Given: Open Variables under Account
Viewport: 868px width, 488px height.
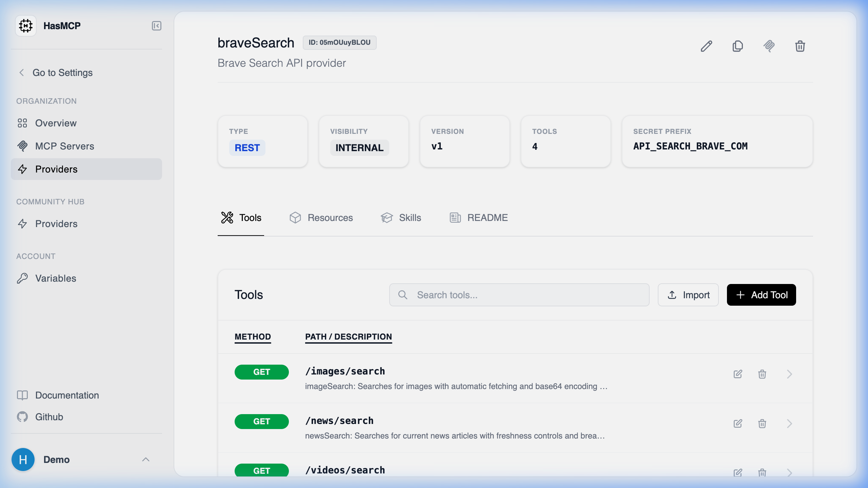Looking at the screenshot, I should click(x=56, y=278).
